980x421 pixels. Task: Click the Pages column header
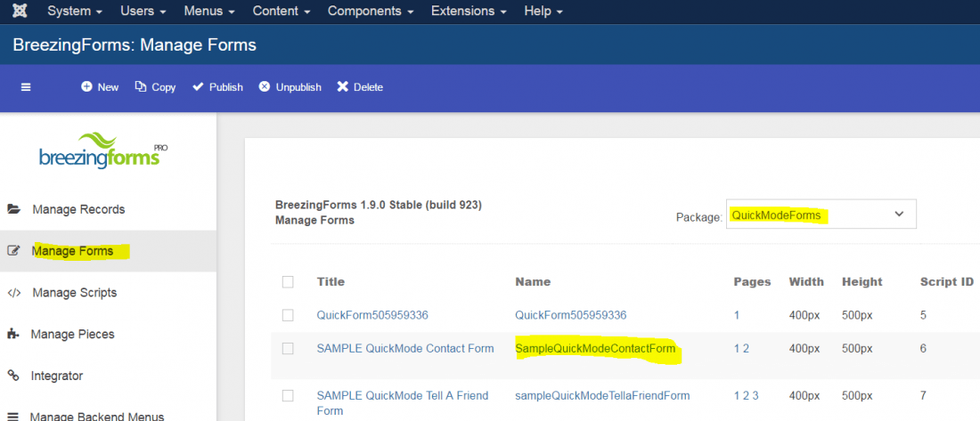click(752, 282)
